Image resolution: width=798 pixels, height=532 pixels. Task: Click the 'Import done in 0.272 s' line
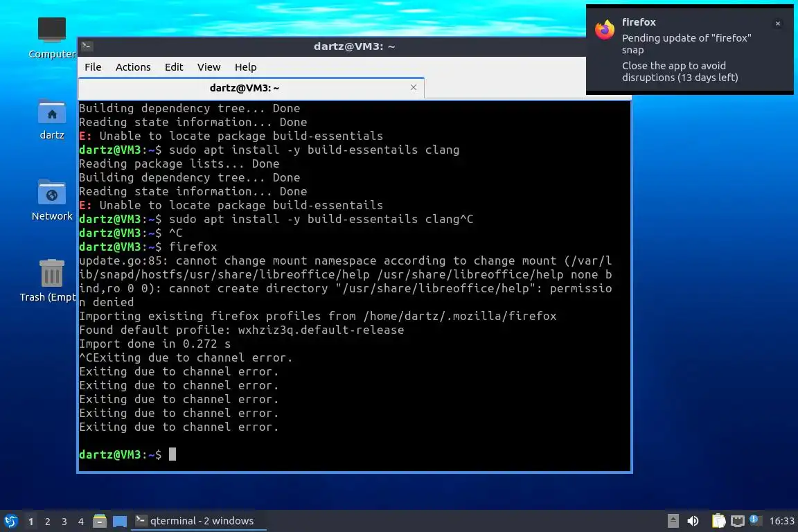(x=154, y=344)
